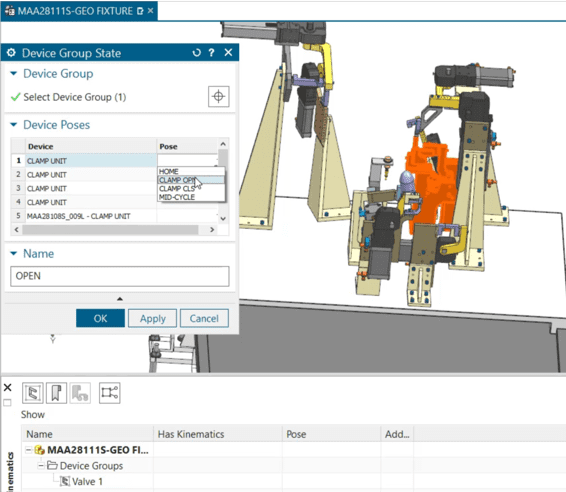The width and height of the screenshot is (566, 492).
Task: Select MAA28108S_009L - CLAMP UNIT row
Action: (91, 216)
